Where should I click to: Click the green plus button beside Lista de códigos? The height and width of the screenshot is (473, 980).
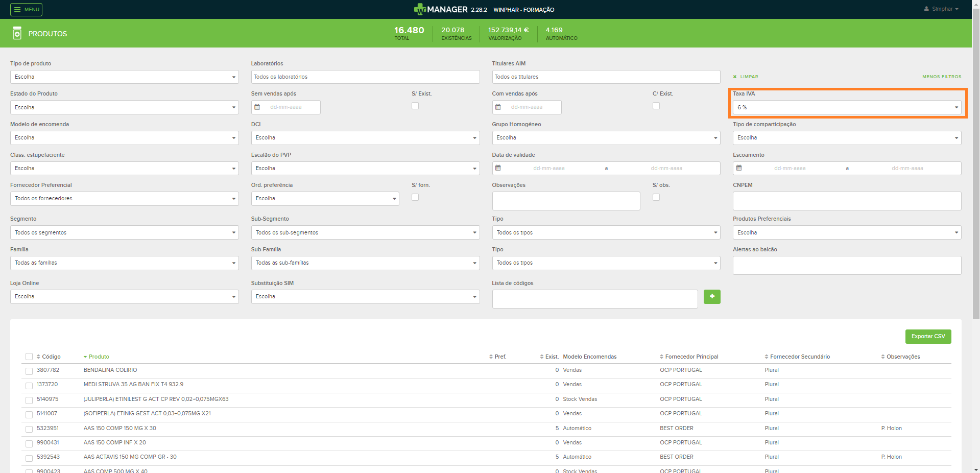point(711,297)
